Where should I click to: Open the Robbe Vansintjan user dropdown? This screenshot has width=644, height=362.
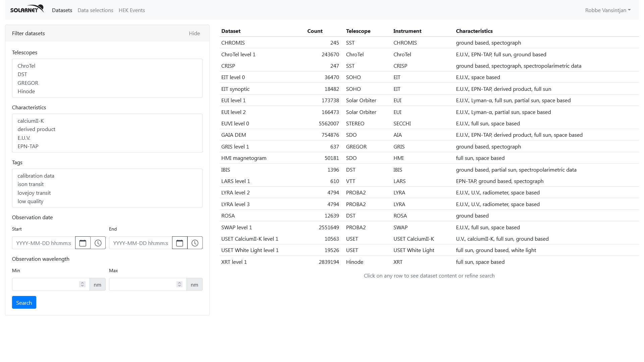pyautogui.click(x=608, y=10)
